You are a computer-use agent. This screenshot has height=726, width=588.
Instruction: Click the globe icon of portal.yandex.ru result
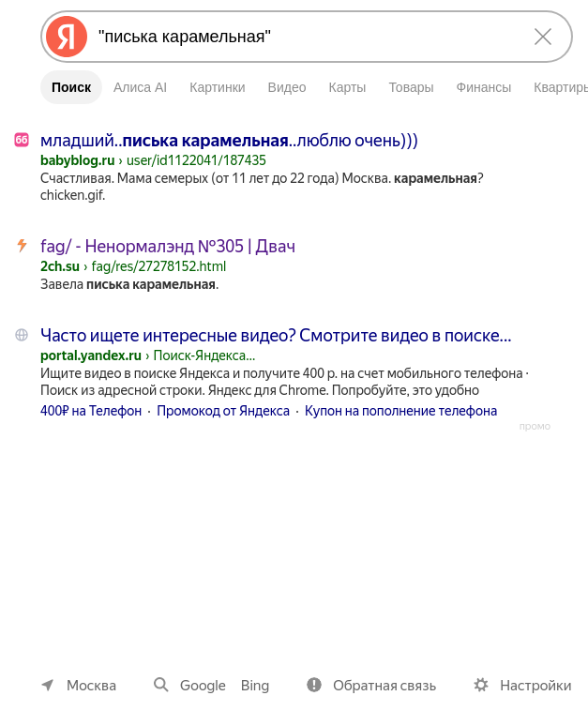click(22, 334)
